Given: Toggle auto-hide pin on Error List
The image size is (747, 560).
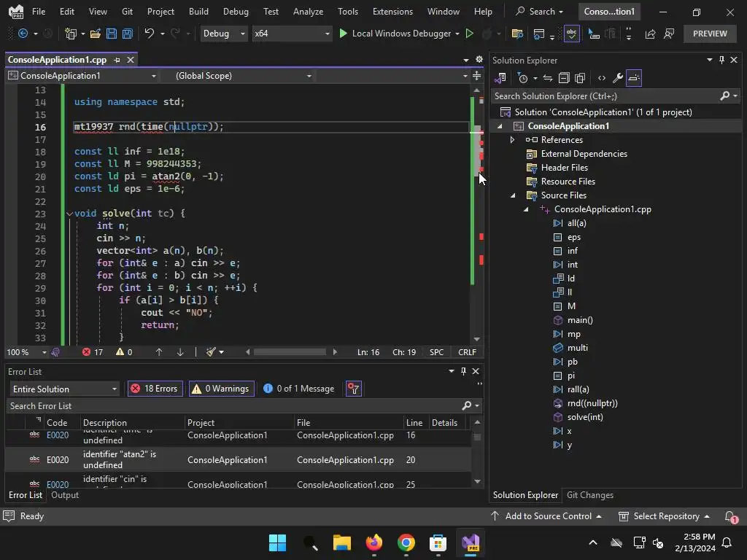Looking at the screenshot, I should pos(463,371).
